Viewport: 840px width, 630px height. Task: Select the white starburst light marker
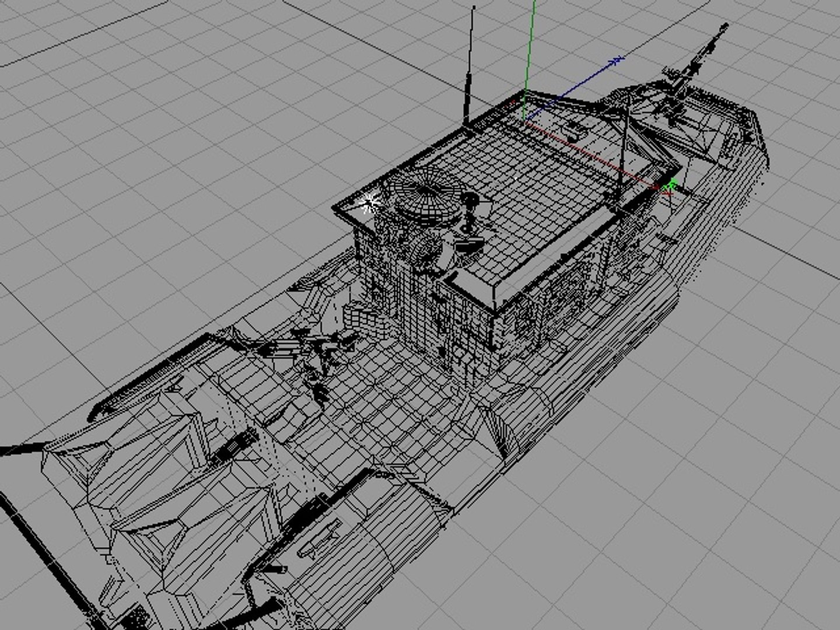[369, 204]
